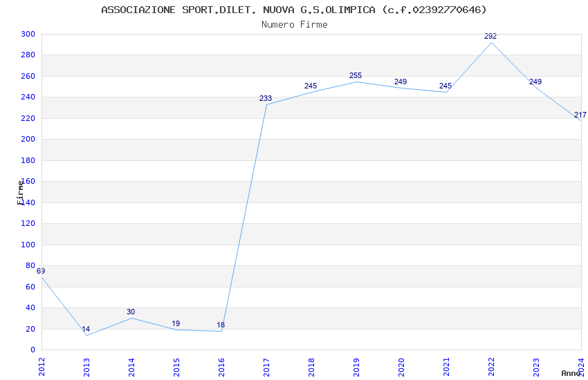Screen dimensions: 588x380
Task: Click the y-axis value 260
Action: (x=28, y=76)
